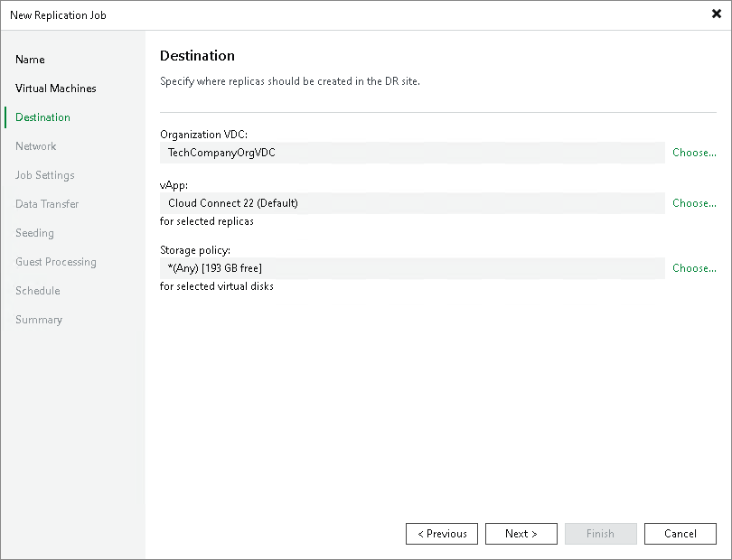Go to the Schedule step
The height and width of the screenshot is (560, 732).
tap(37, 290)
